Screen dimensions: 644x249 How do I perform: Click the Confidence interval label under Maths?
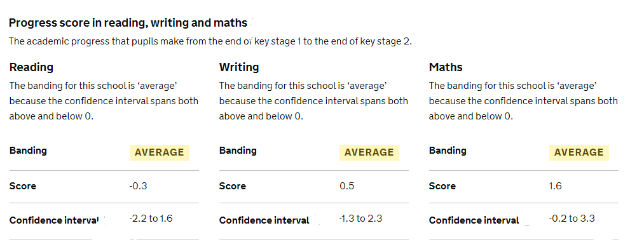click(x=474, y=220)
